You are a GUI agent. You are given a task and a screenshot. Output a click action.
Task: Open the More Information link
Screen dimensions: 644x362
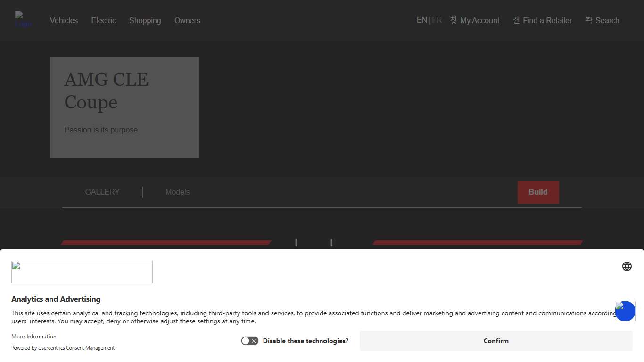[x=34, y=337]
